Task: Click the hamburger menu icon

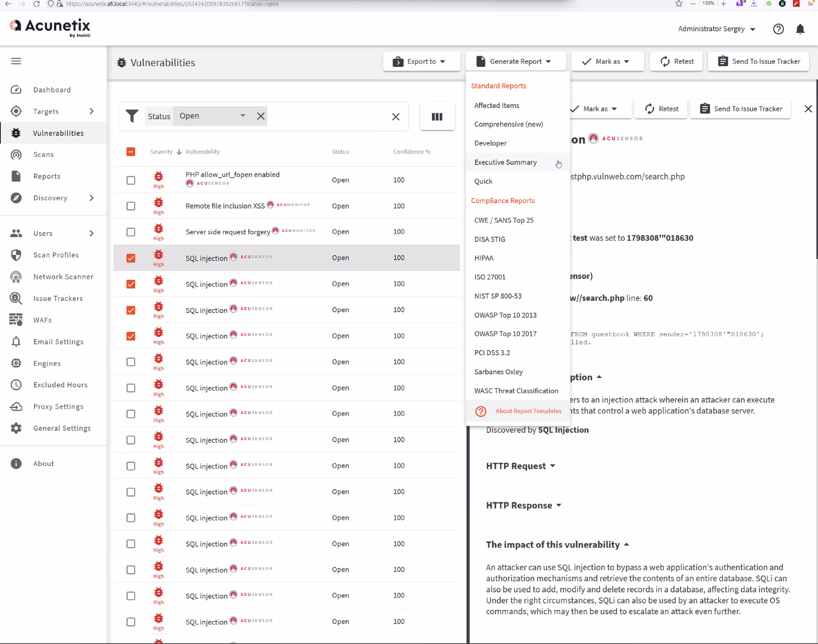Action: point(16,61)
